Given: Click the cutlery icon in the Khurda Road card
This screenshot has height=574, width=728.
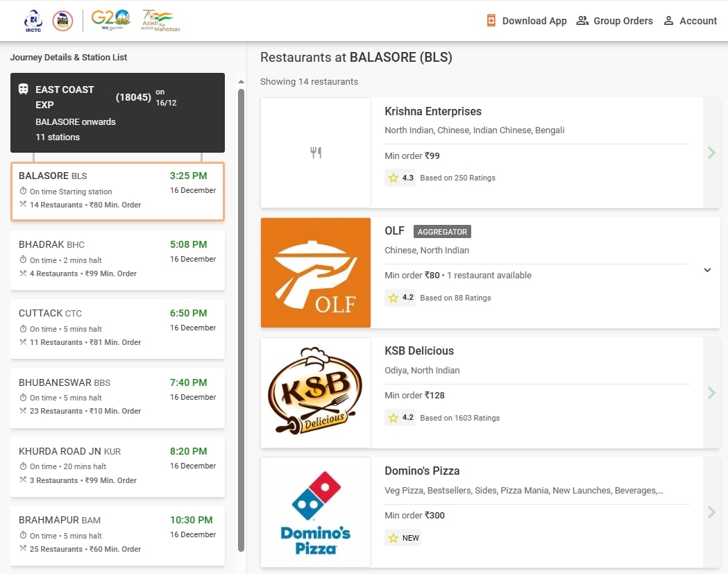Looking at the screenshot, I should (23, 480).
